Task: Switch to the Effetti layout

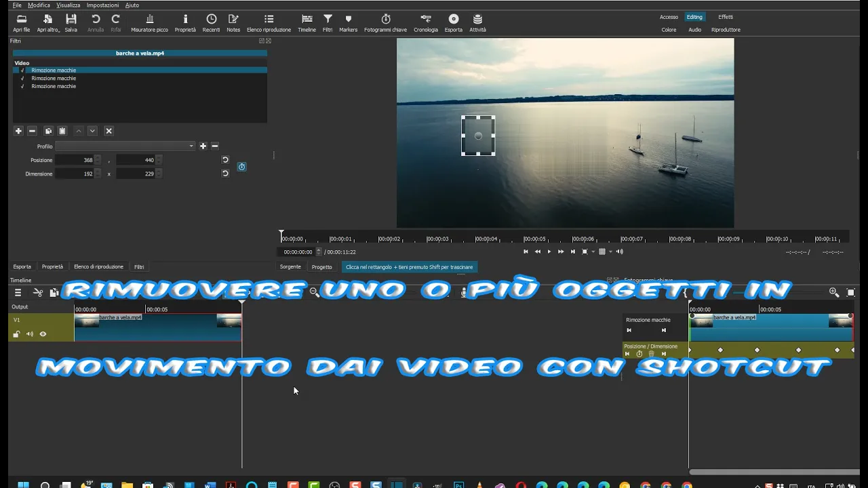Action: [726, 17]
